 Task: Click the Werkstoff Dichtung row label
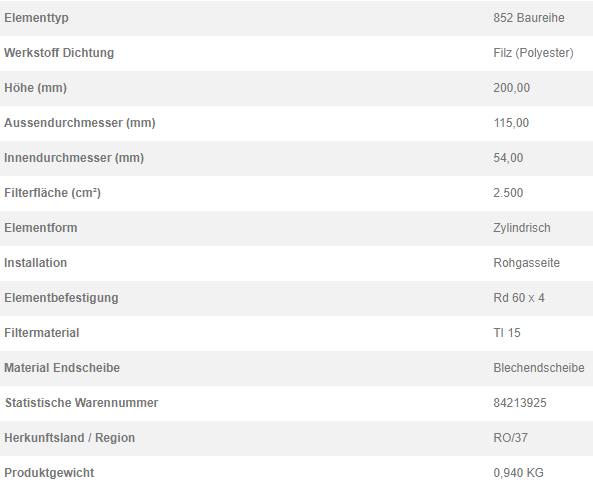(x=59, y=53)
